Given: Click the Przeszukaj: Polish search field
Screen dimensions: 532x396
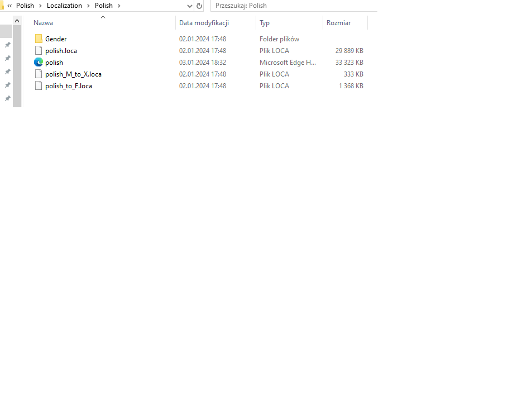Looking at the screenshot, I should tap(294, 6).
